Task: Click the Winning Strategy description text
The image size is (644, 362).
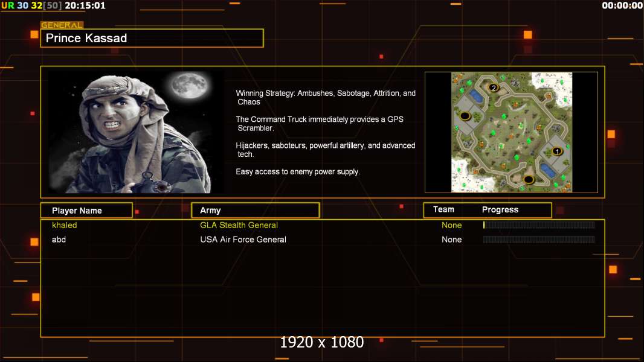Action: coord(326,98)
